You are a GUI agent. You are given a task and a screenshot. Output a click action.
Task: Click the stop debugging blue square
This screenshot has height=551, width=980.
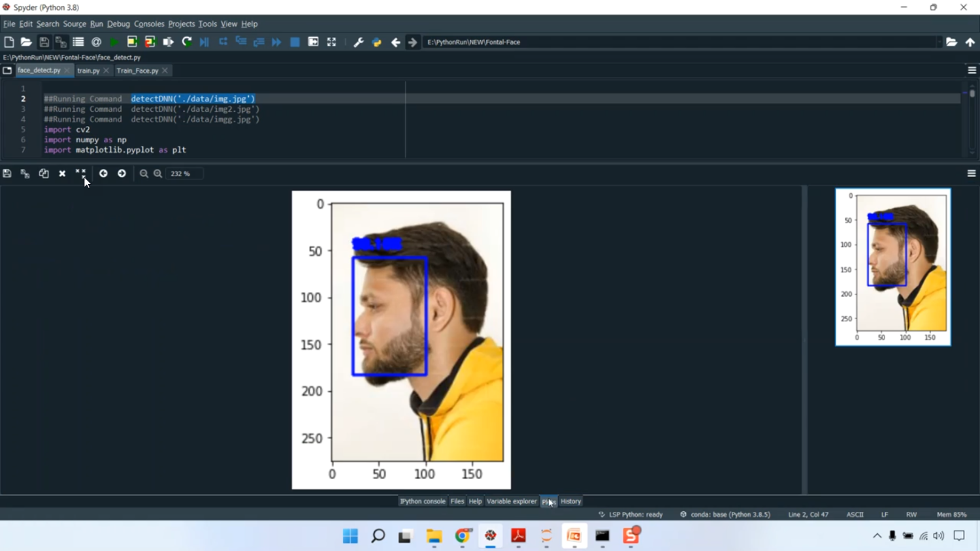pyautogui.click(x=295, y=42)
